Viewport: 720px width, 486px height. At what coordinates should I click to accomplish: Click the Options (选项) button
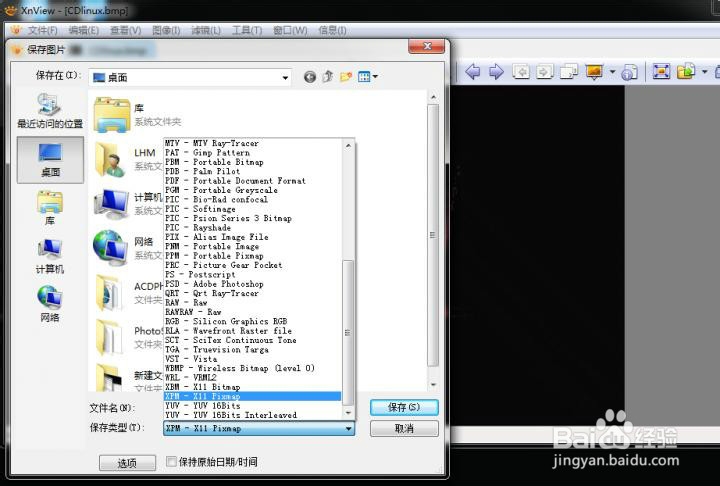click(x=127, y=463)
